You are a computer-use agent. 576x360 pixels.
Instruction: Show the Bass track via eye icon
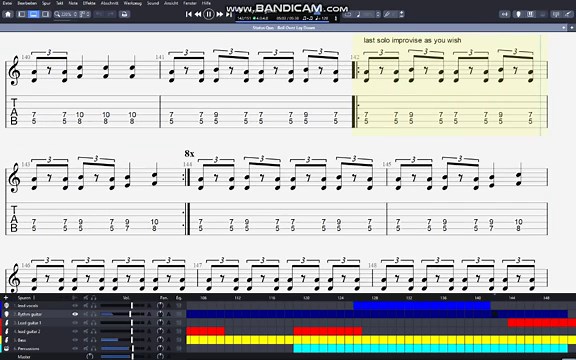pyautogui.click(x=75, y=340)
